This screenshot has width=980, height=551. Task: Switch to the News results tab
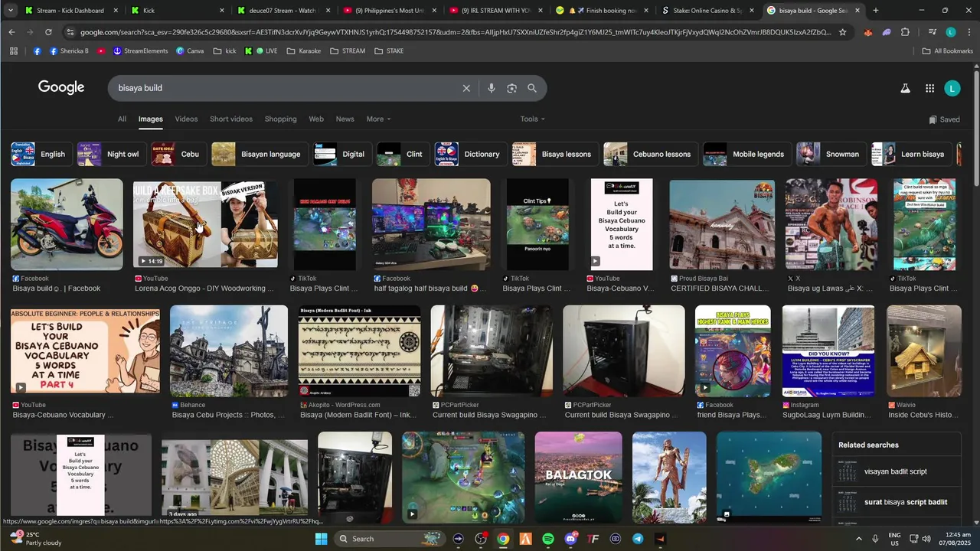[x=345, y=119]
